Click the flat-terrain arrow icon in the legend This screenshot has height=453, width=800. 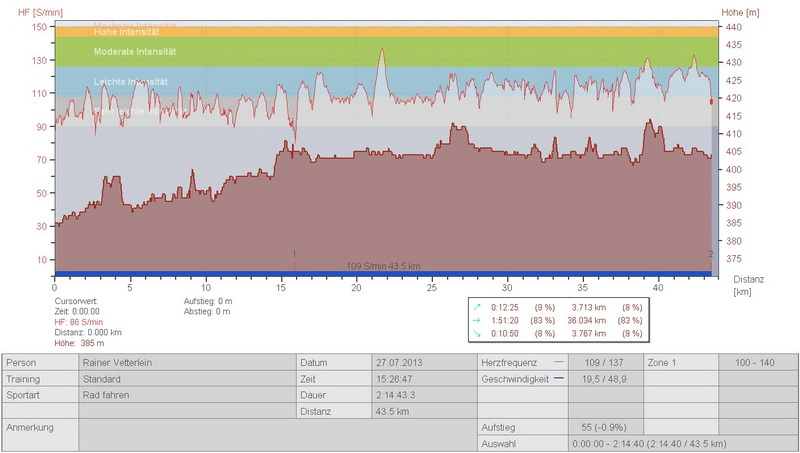[x=478, y=320]
